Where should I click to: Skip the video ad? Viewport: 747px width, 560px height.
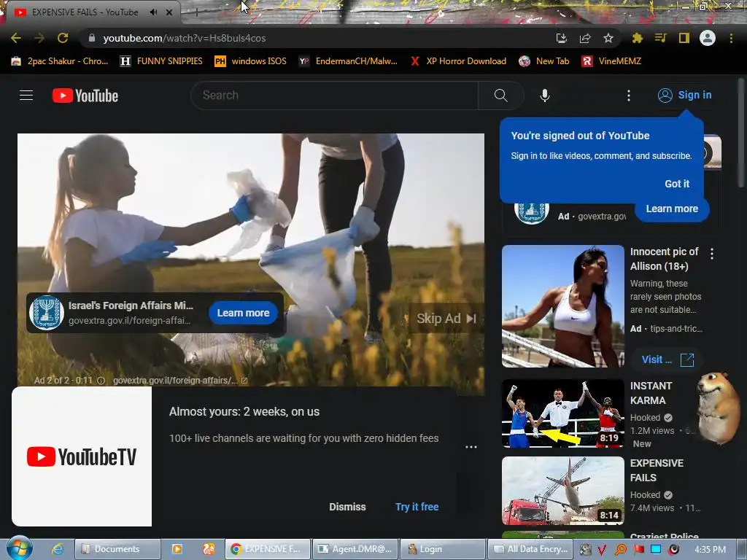click(x=446, y=318)
